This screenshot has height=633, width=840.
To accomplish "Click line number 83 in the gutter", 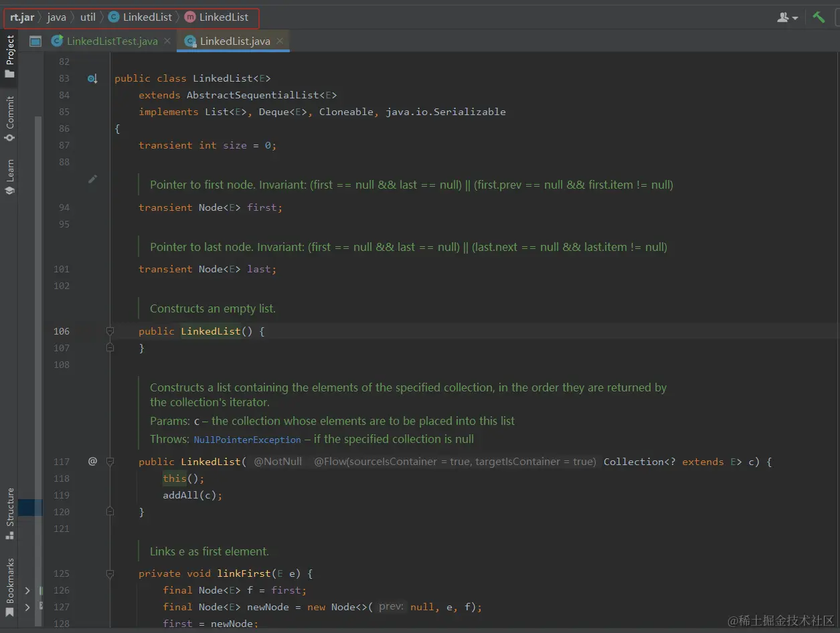I will pyautogui.click(x=64, y=78).
